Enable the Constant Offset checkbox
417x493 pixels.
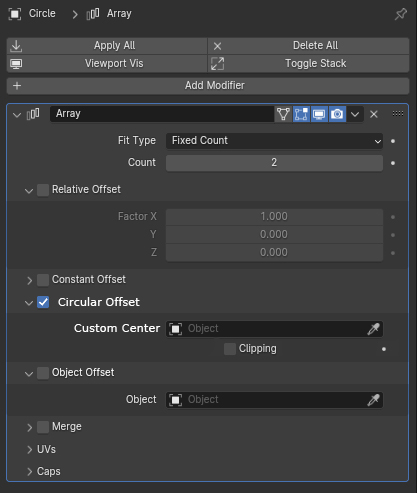coord(43,280)
